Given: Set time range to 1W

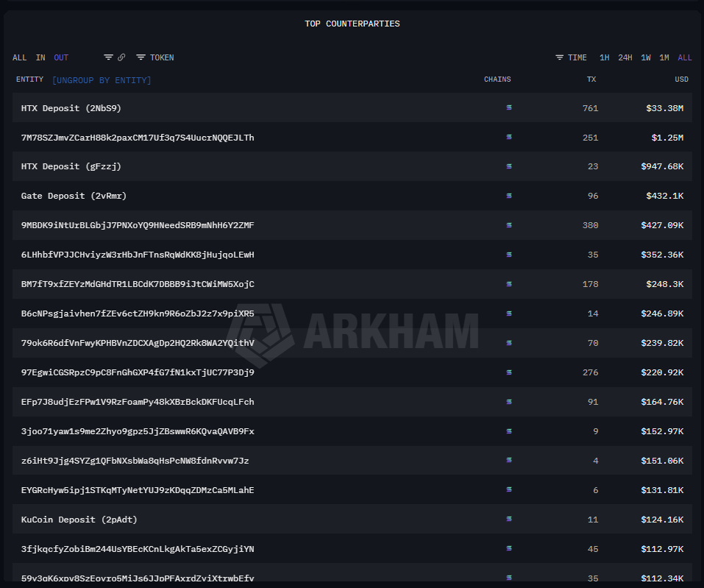Looking at the screenshot, I should 646,57.
